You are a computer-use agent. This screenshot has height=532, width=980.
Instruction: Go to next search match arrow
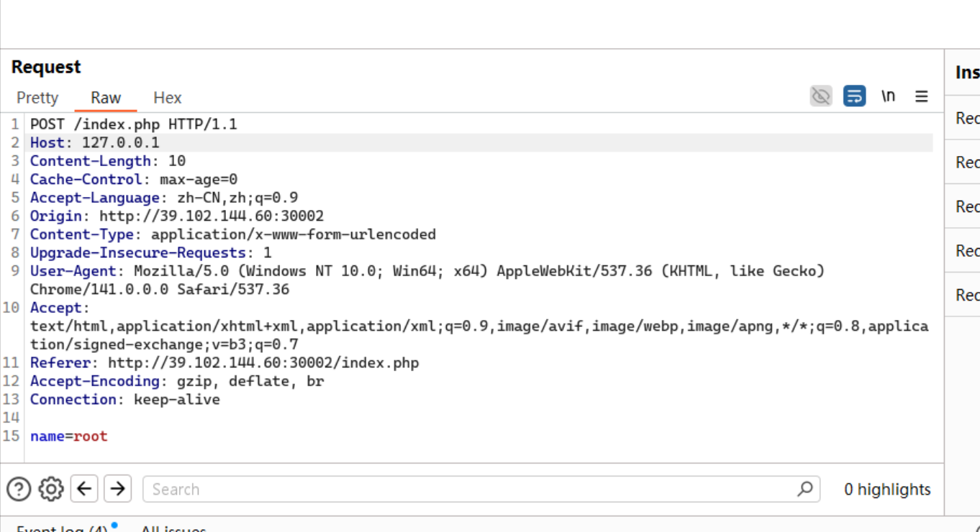tap(117, 489)
